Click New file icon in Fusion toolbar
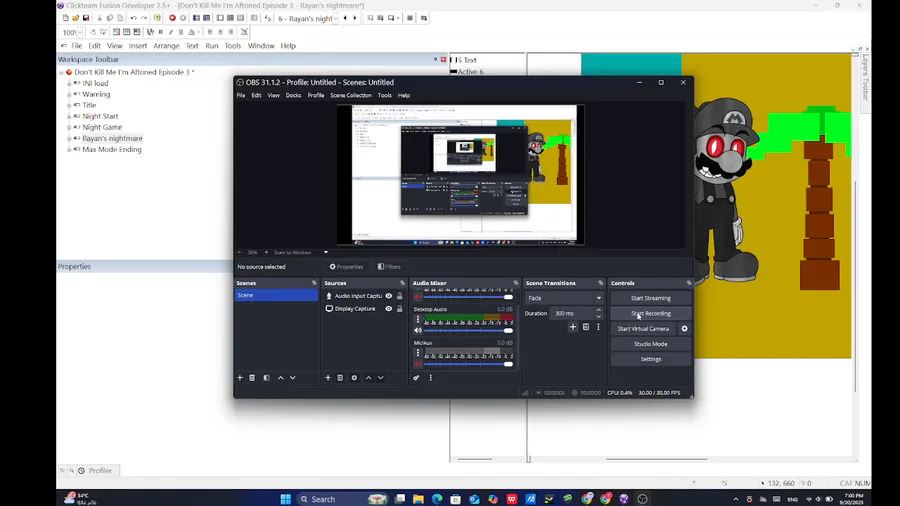900x506 pixels. point(65,18)
